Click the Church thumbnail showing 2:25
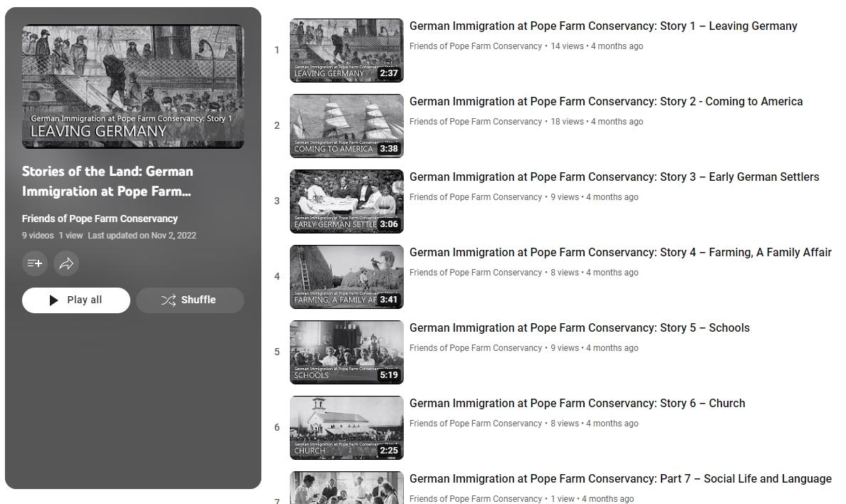Screen dimensions: 846x504 tap(346, 428)
